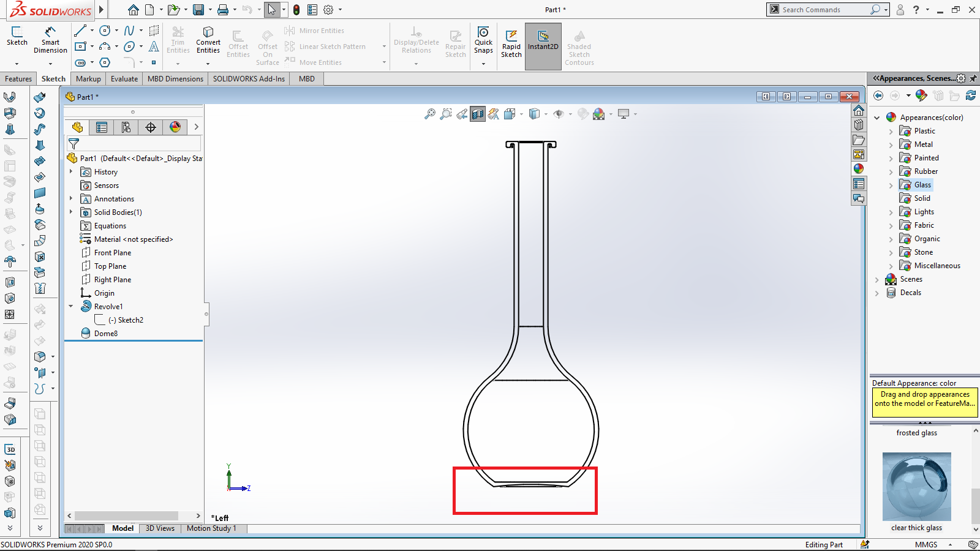Select the clear thick glass appearance thumbnail
Screen dimensions: 980x551
tap(916, 487)
